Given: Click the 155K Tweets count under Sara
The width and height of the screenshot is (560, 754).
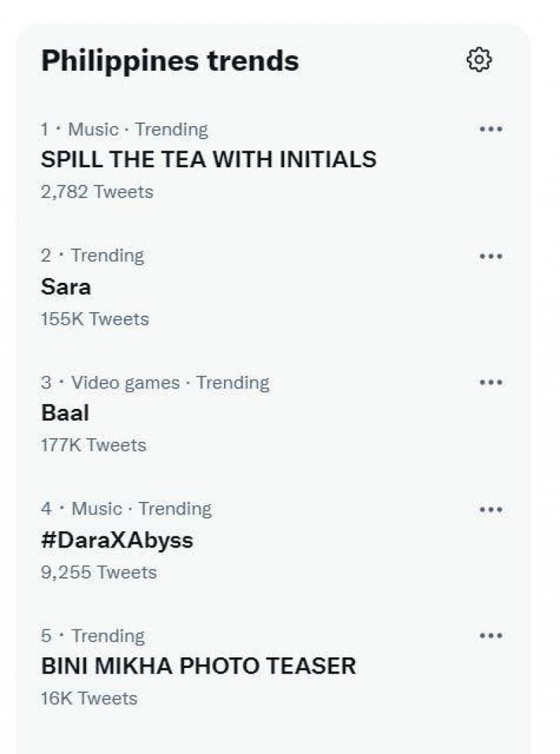Looking at the screenshot, I should tap(94, 319).
